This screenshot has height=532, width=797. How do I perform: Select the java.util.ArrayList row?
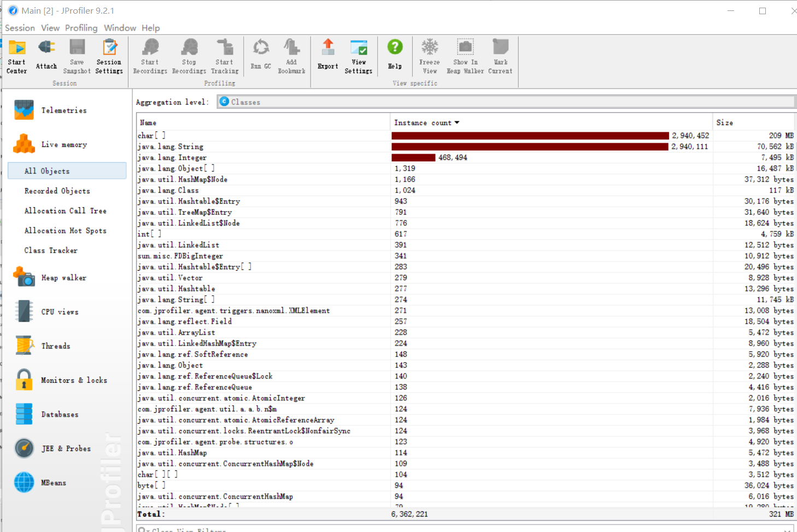tap(466, 332)
